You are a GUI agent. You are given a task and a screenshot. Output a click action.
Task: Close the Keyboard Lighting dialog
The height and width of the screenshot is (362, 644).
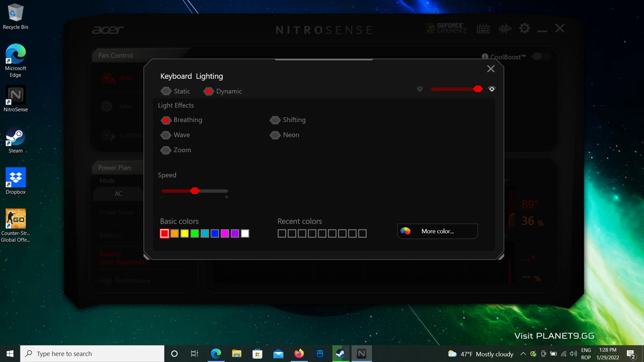point(491,69)
